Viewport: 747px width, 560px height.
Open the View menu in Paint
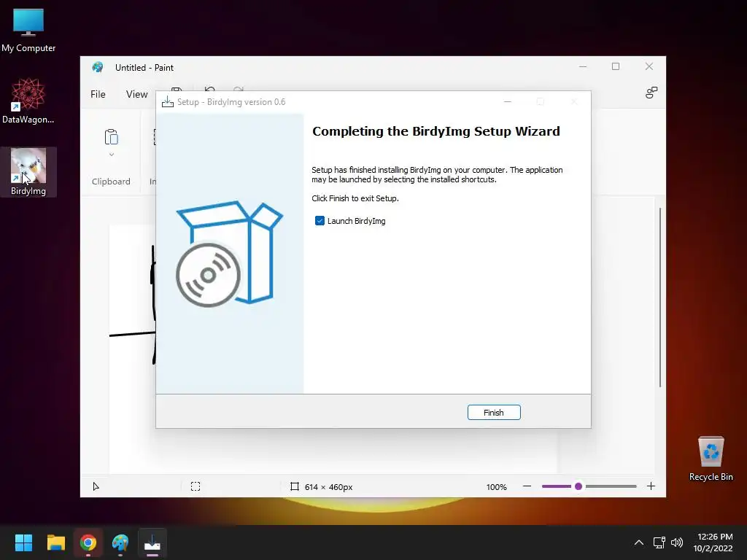(x=136, y=94)
